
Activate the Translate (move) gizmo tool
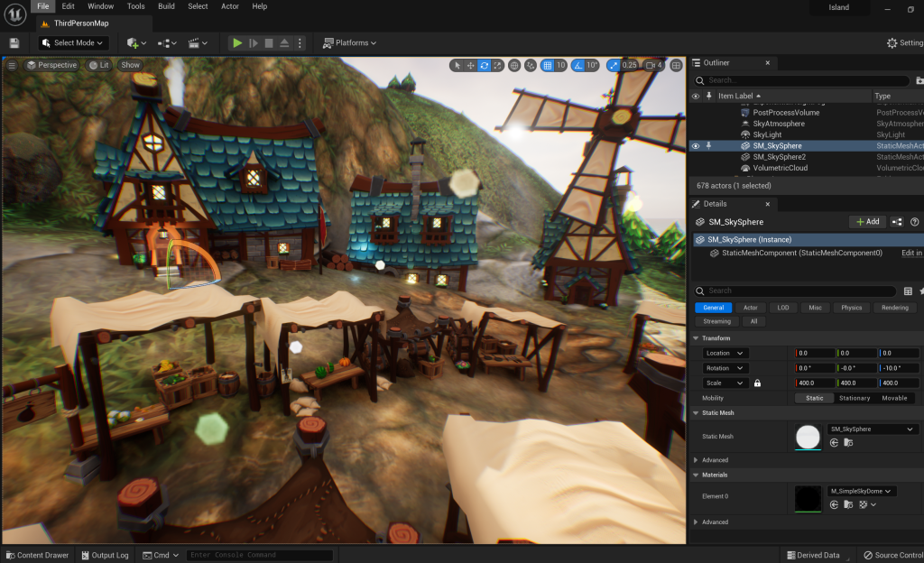(x=471, y=65)
